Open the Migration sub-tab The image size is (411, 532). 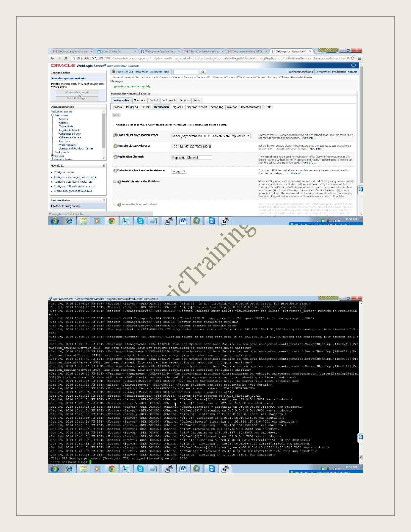178,107
